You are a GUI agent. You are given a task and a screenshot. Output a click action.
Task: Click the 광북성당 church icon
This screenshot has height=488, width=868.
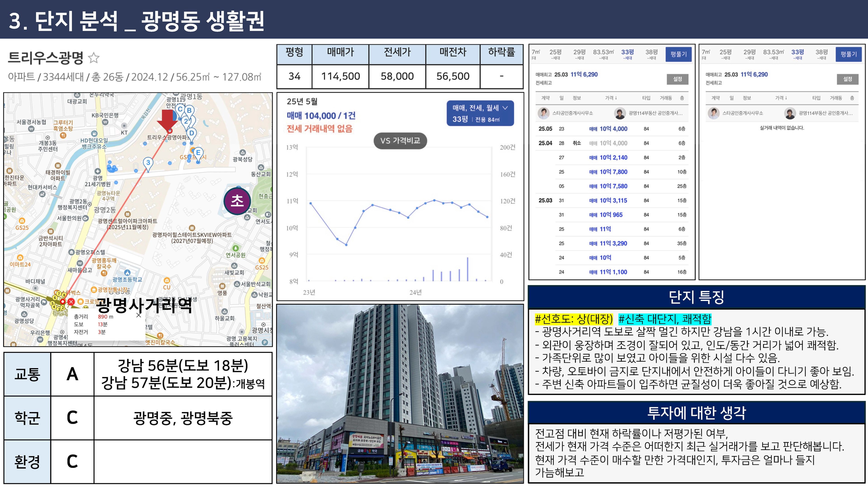pos(243,152)
